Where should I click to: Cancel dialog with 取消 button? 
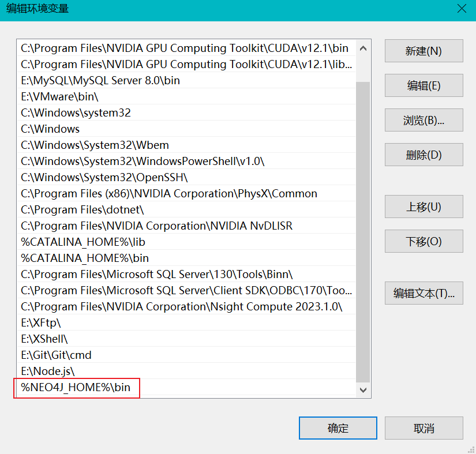pyautogui.click(x=423, y=428)
